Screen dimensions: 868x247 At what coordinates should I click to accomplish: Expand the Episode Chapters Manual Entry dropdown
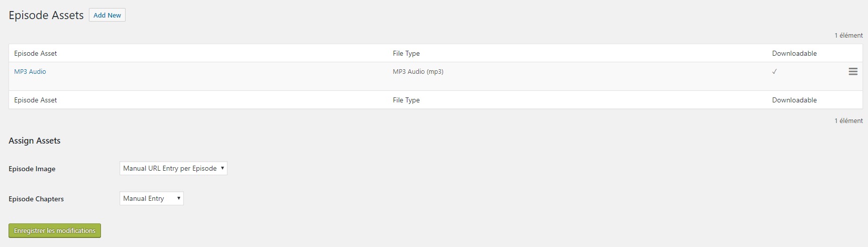tap(152, 198)
